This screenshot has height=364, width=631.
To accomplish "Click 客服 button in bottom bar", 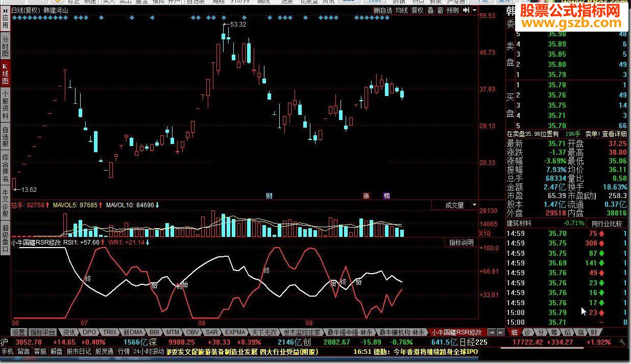I will 40,352.
